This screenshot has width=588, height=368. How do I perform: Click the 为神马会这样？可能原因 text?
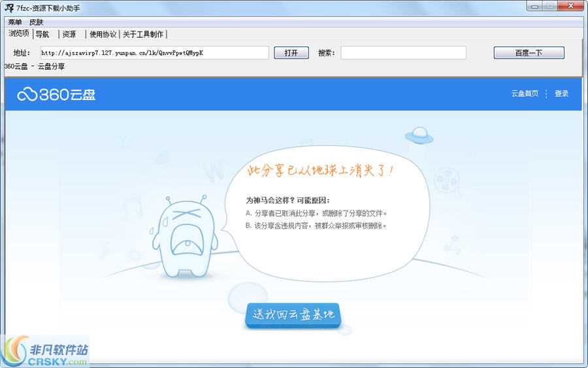[287, 200]
